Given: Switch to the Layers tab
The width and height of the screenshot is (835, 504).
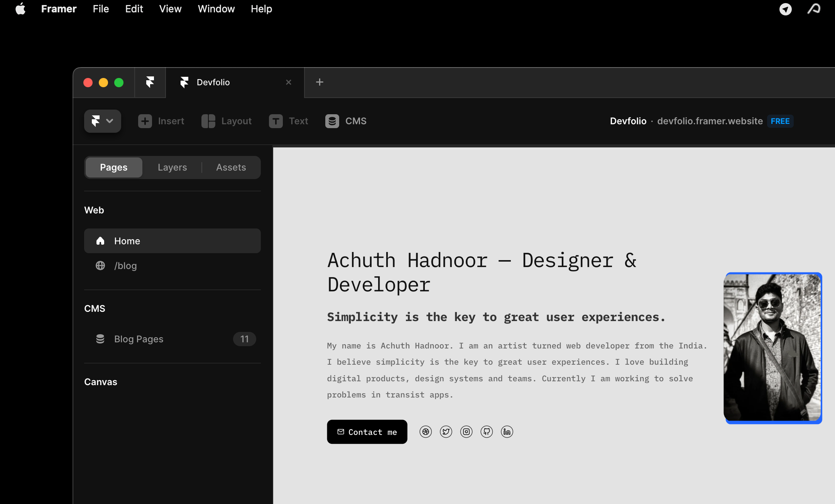Looking at the screenshot, I should pyautogui.click(x=172, y=167).
